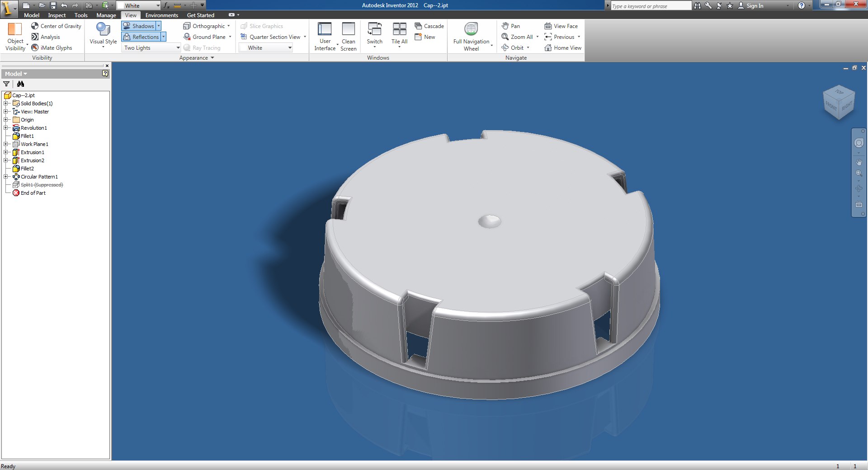
Task: Click Previous view button
Action: click(x=560, y=37)
